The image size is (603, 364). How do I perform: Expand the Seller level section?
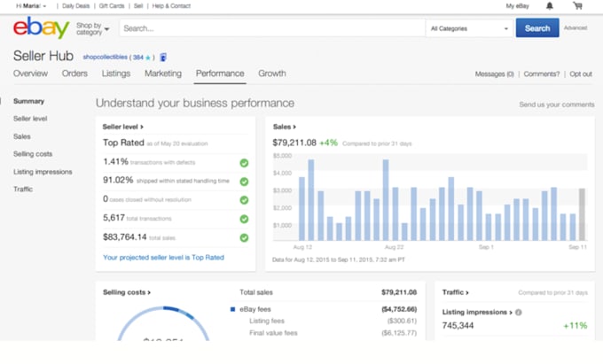(x=122, y=127)
